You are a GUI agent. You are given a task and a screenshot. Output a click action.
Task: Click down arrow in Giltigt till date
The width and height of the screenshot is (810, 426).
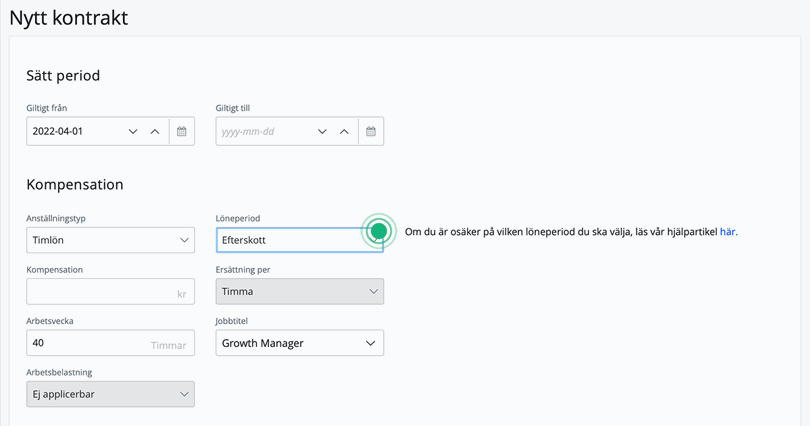coord(322,131)
